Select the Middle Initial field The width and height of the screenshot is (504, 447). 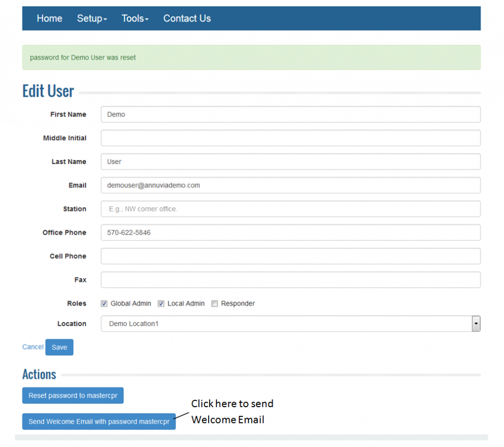click(290, 138)
